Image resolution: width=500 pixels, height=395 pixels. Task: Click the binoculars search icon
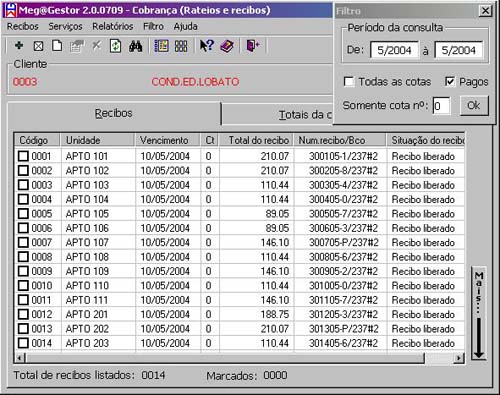135,46
